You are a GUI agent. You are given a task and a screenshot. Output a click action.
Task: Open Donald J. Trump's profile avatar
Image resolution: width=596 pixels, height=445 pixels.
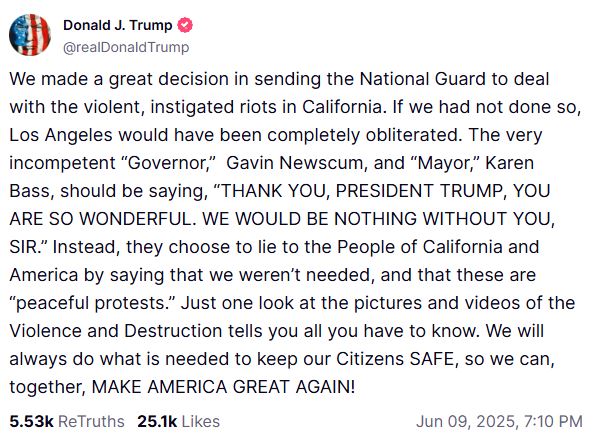click(30, 35)
